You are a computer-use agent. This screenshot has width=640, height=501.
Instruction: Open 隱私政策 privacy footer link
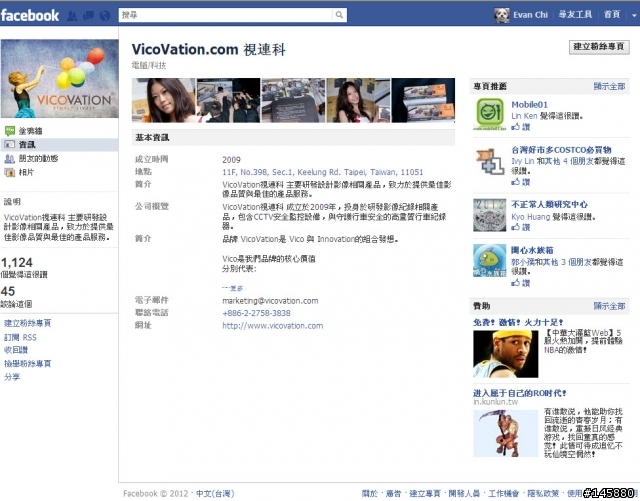click(x=543, y=494)
